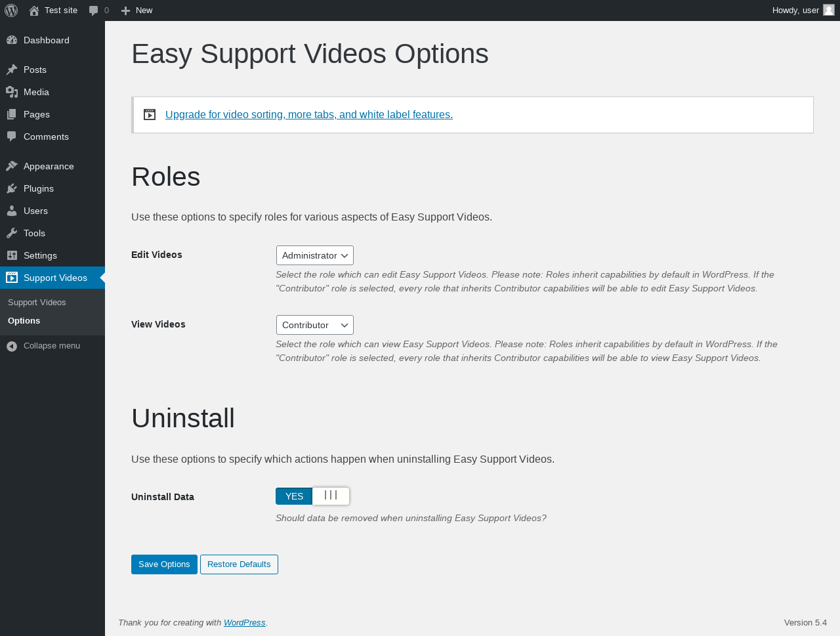The width and height of the screenshot is (840, 636).
Task: Open the WordPress logo menu
Action: coord(11,11)
